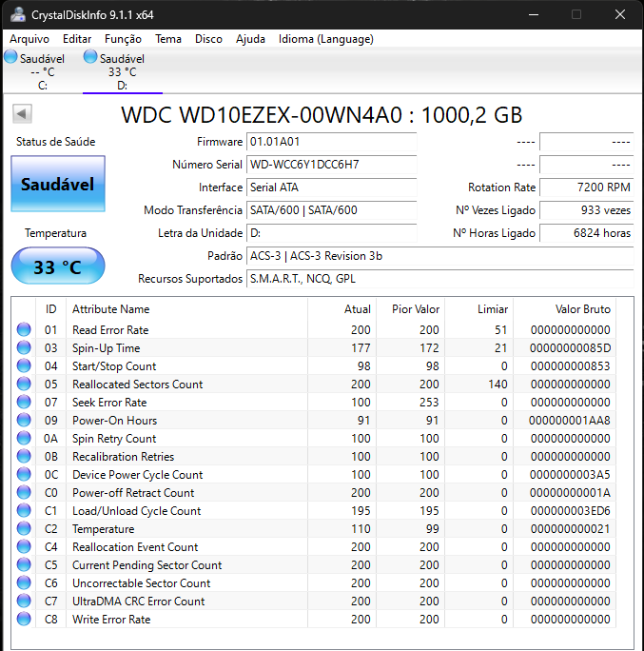Viewport: 644px width, 651px height.
Task: Click status orb for Current Pending Sector Count
Action: click(x=24, y=564)
